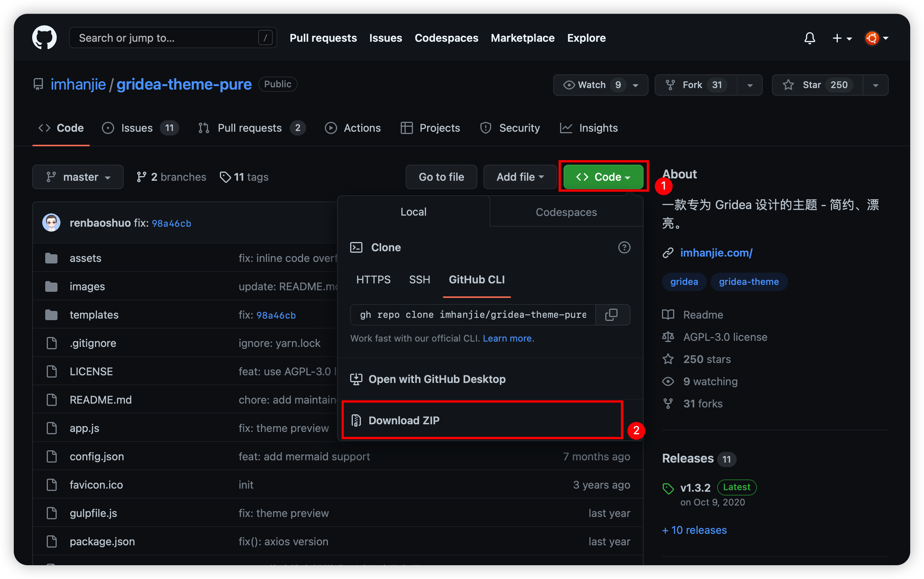The image size is (924, 579).
Task: Click the star icon beside 250 stars
Action: point(668,359)
